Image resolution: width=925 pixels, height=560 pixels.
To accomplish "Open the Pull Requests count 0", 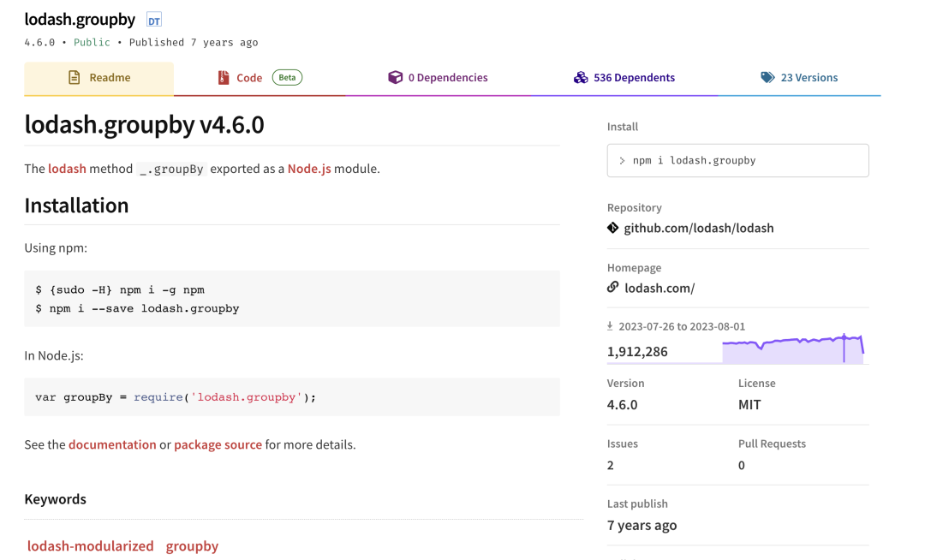I will (742, 466).
